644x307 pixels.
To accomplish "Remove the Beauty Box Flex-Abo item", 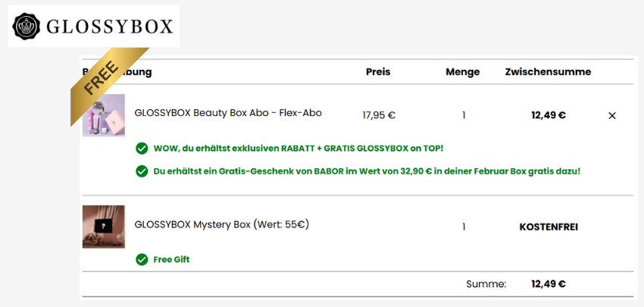I will pyautogui.click(x=612, y=116).
